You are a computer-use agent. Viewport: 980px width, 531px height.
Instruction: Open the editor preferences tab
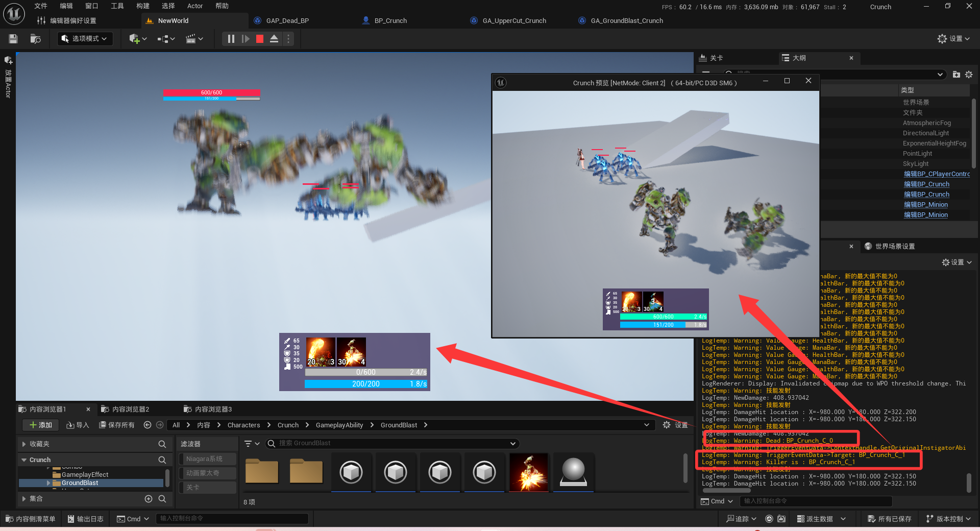[x=72, y=21]
